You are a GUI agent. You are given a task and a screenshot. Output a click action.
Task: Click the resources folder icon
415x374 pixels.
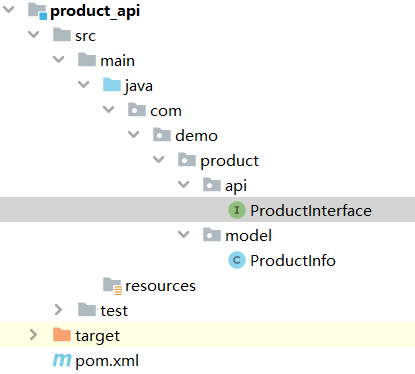[112, 286]
